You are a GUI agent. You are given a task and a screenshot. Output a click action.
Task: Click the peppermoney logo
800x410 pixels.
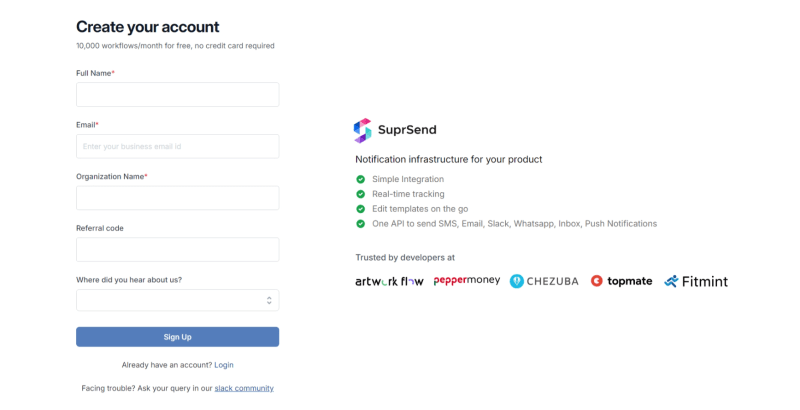click(x=467, y=280)
